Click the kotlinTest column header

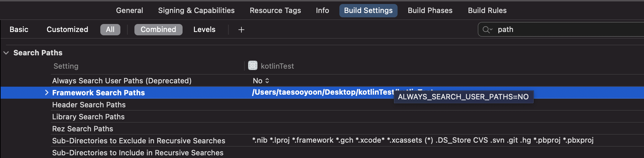coord(277,66)
